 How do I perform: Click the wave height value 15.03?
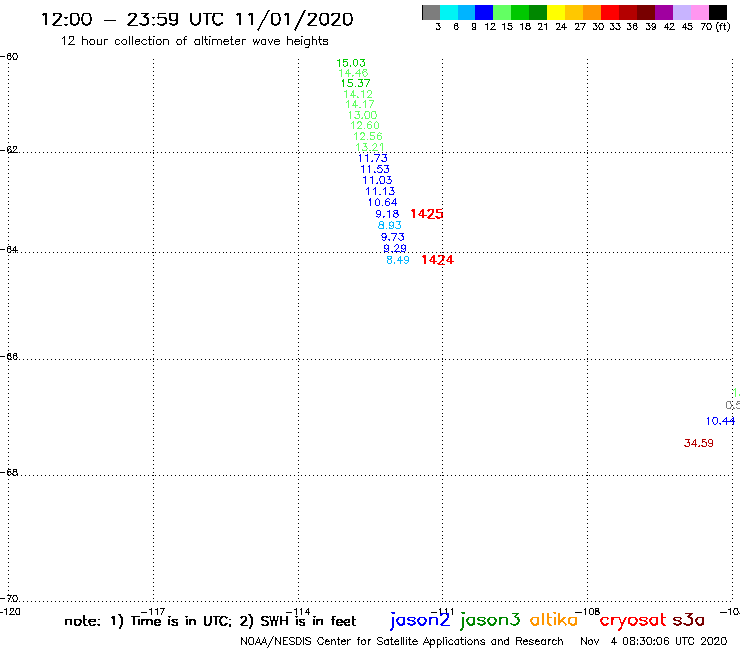coord(351,63)
